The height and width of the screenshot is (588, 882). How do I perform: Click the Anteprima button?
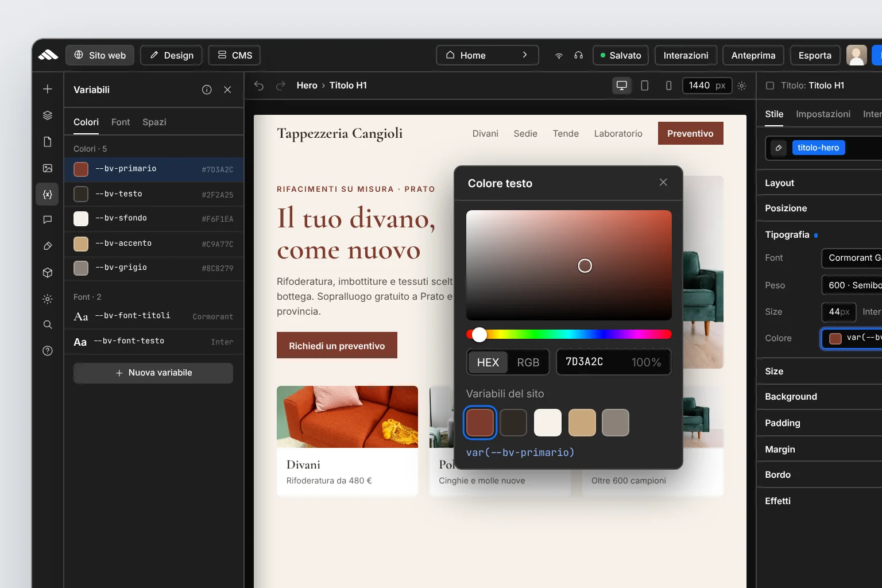click(x=753, y=55)
